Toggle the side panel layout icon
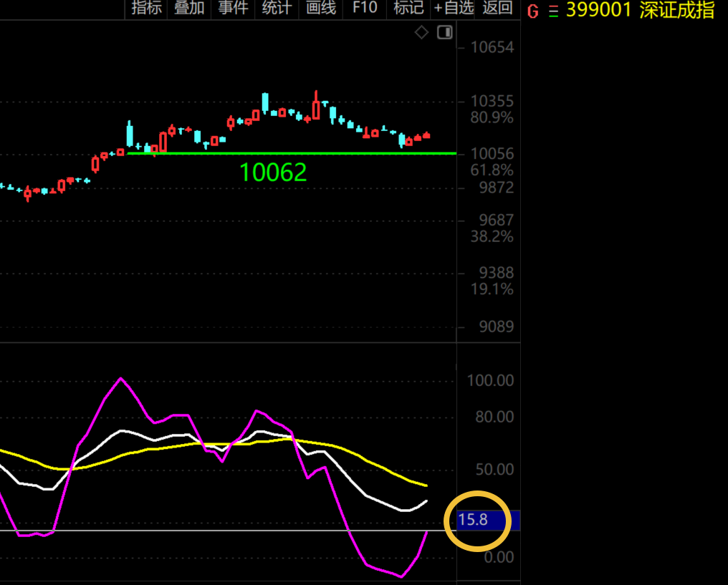 (445, 32)
